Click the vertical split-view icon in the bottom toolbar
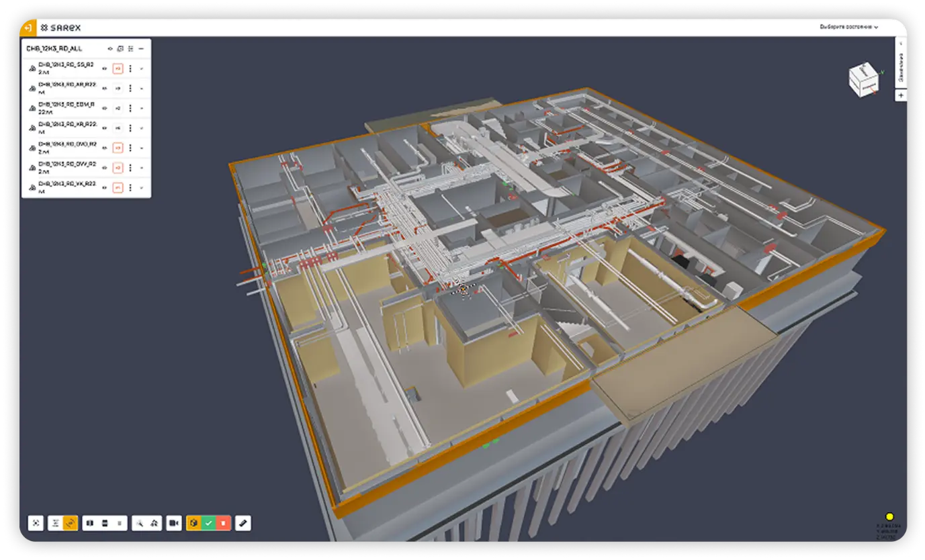The height and width of the screenshot is (560, 925). [x=90, y=523]
